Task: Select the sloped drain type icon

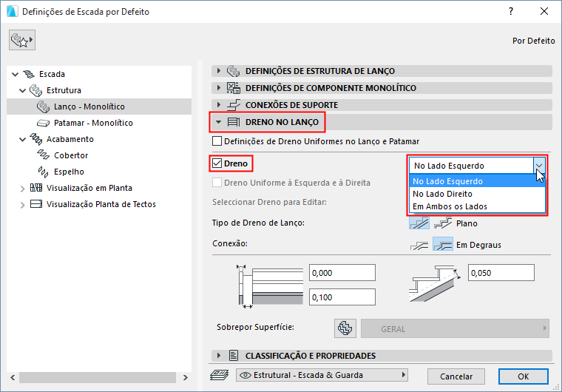Action: (x=419, y=223)
